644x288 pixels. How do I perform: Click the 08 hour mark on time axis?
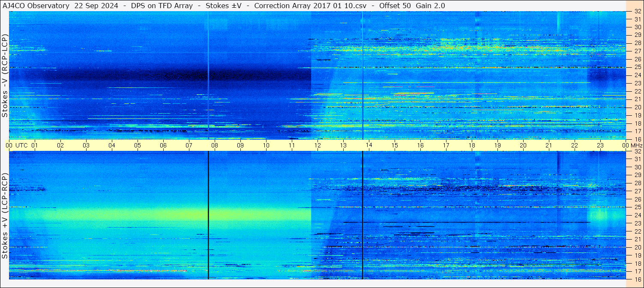coord(215,145)
